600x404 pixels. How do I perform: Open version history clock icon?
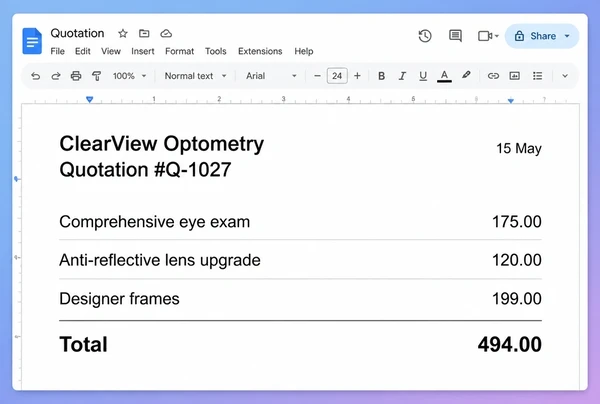[425, 36]
